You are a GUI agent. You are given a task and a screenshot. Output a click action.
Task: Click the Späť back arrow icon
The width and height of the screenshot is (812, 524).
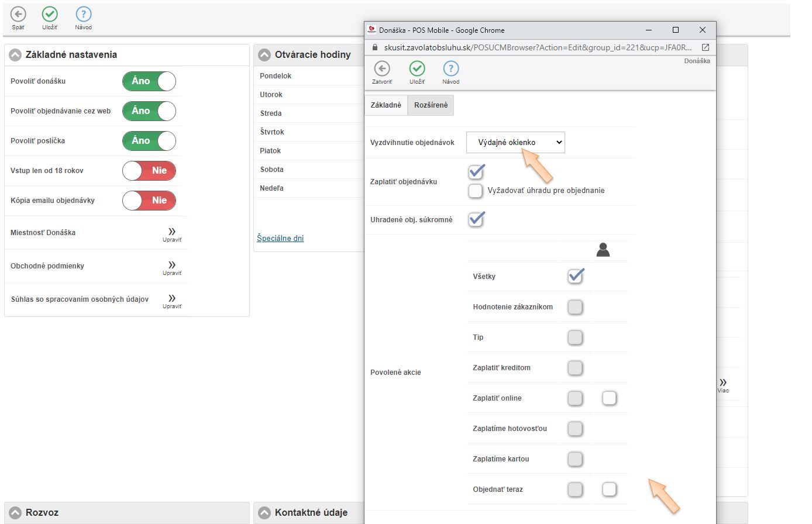click(x=18, y=14)
